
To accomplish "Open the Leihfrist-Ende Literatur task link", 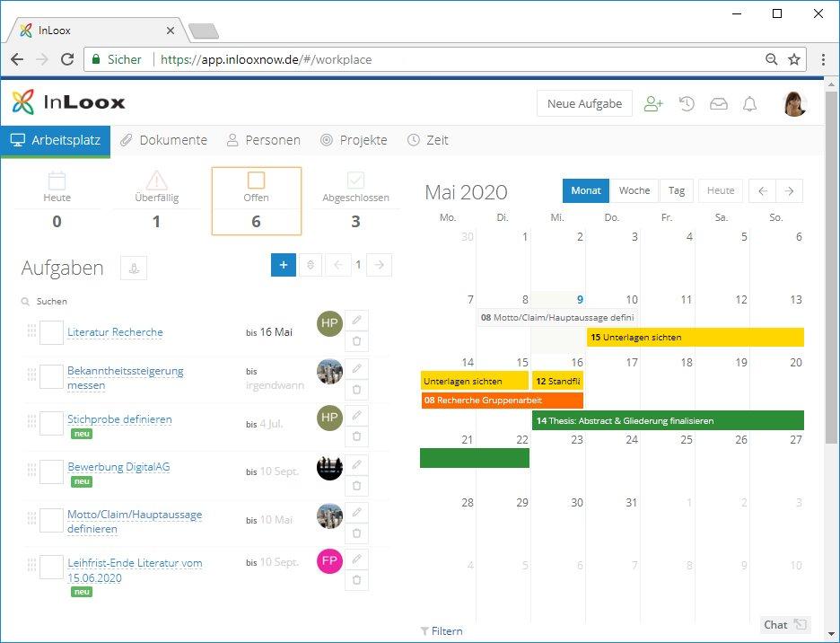I will click(x=135, y=570).
